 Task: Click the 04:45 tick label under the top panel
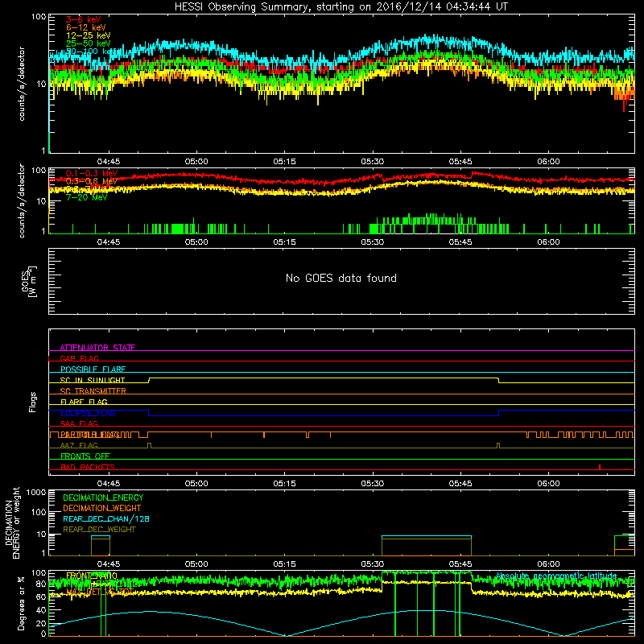pos(109,162)
